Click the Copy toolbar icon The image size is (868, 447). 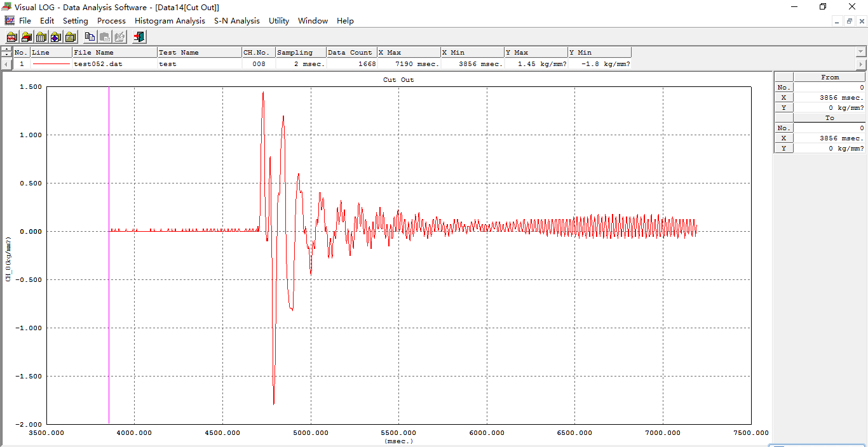tap(90, 37)
